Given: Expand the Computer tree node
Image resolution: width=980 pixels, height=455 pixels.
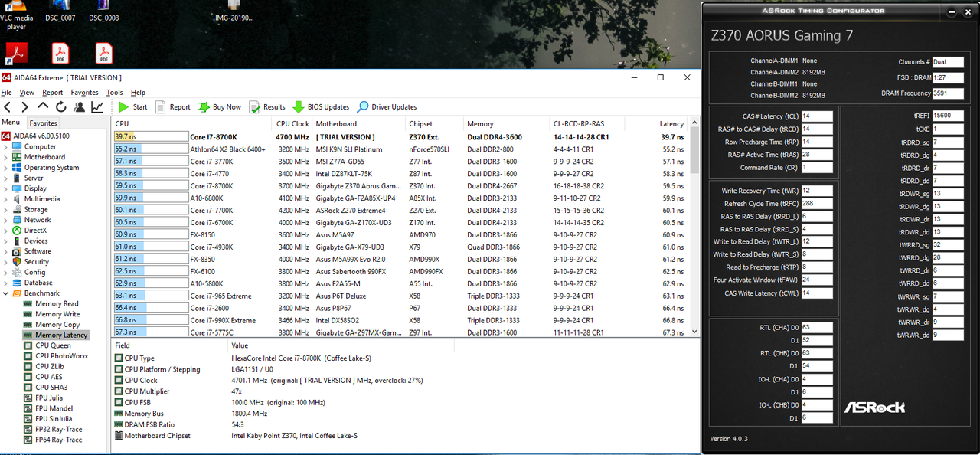Looking at the screenshot, I should (6, 147).
